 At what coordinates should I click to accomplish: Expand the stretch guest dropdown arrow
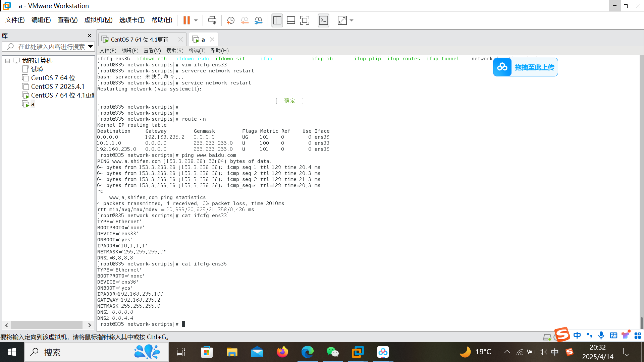coord(352,20)
